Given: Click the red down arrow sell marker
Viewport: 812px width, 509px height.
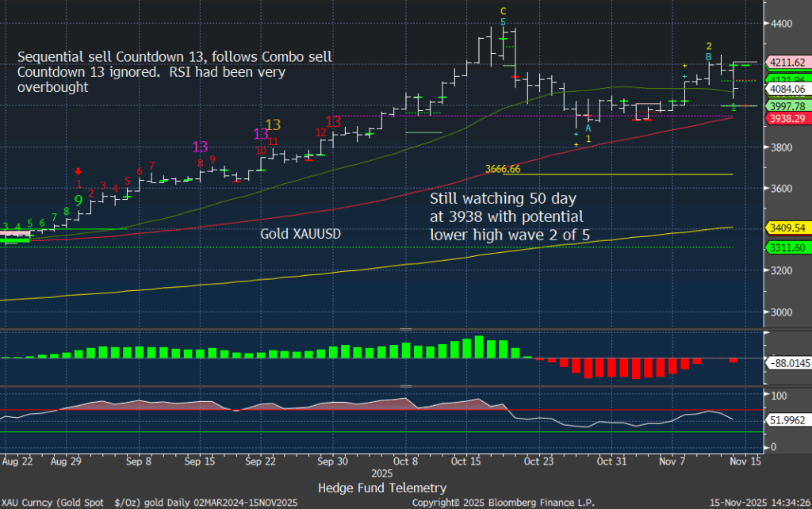Looking at the screenshot, I should click(x=79, y=171).
